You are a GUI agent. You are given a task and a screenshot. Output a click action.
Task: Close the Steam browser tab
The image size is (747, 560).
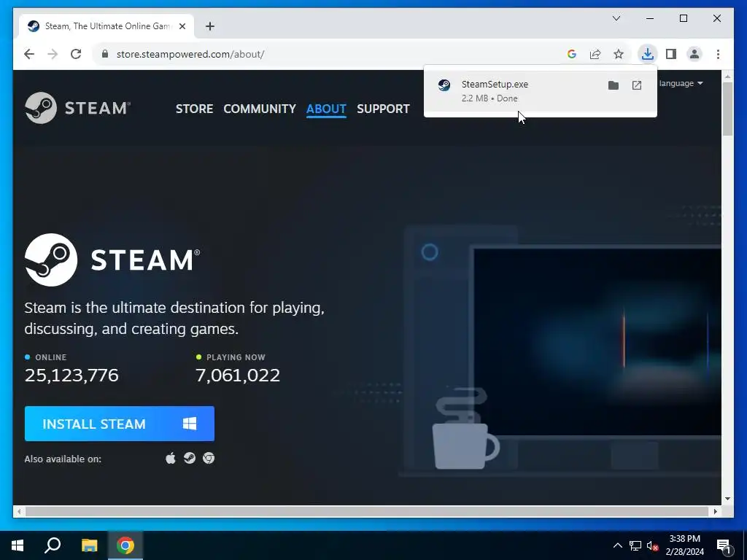(182, 26)
